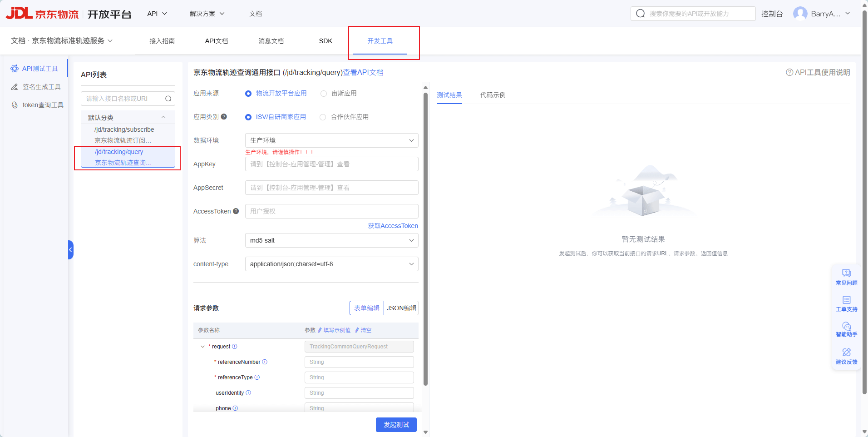868x437 pixels.
Task: Open the 数据环境 environment dropdown
Action: pyautogui.click(x=331, y=140)
